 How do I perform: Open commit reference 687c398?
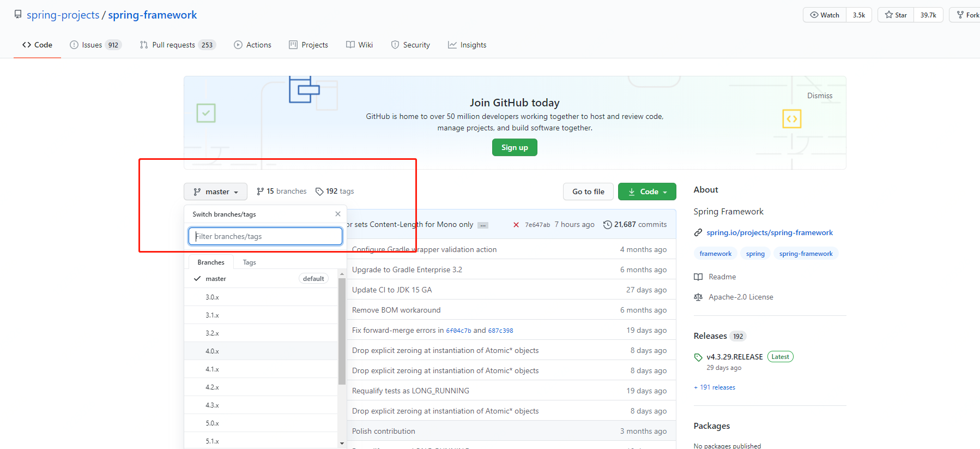500,331
